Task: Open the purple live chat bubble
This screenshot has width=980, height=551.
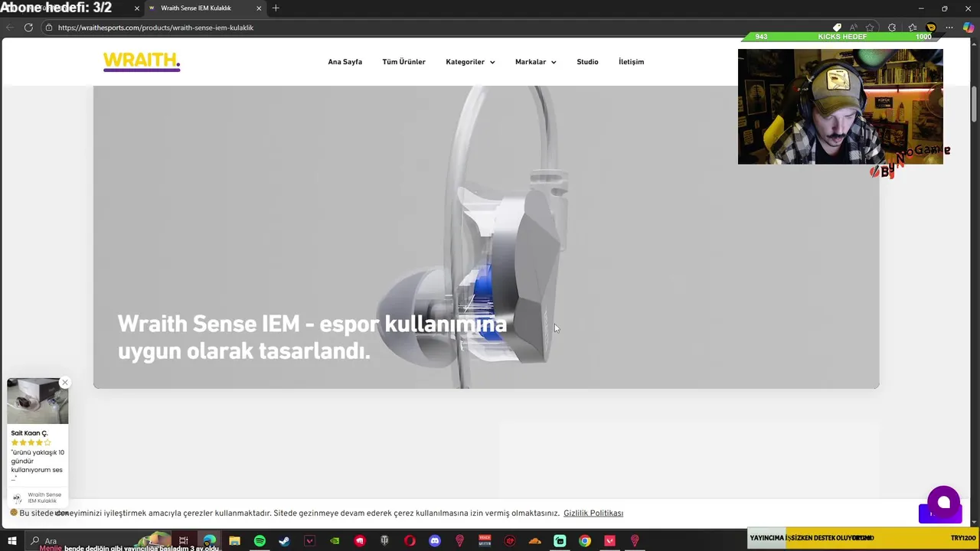Action: 943,502
